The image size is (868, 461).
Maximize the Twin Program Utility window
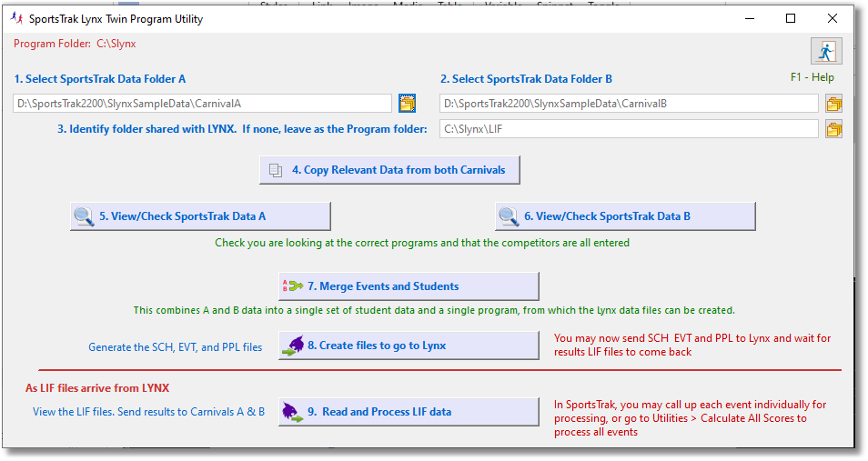pos(791,18)
